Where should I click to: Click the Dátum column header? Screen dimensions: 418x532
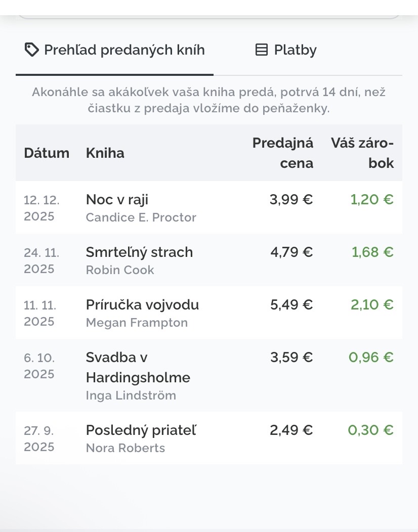47,153
